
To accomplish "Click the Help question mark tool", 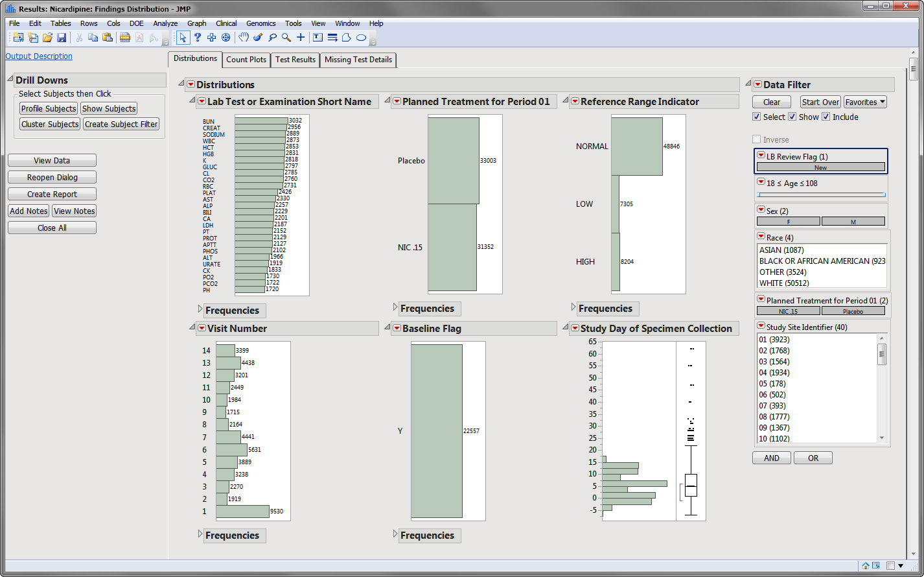I will [x=198, y=38].
